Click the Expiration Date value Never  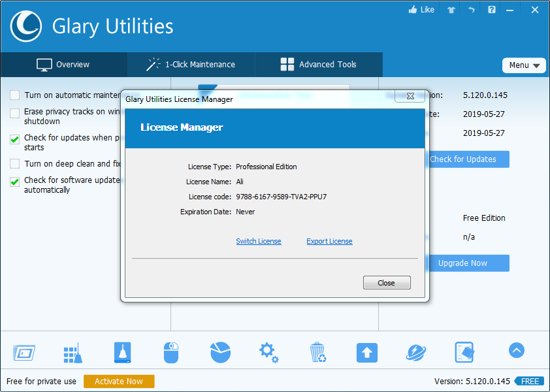[x=245, y=212]
